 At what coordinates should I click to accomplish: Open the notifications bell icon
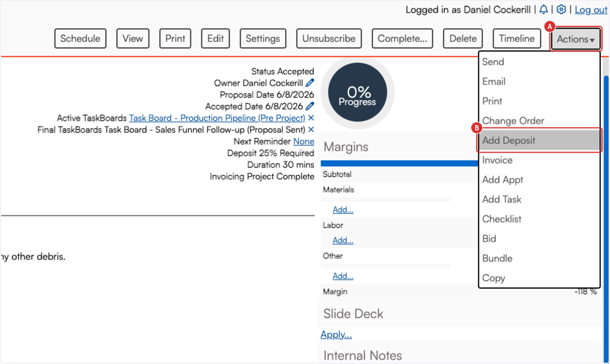544,10
